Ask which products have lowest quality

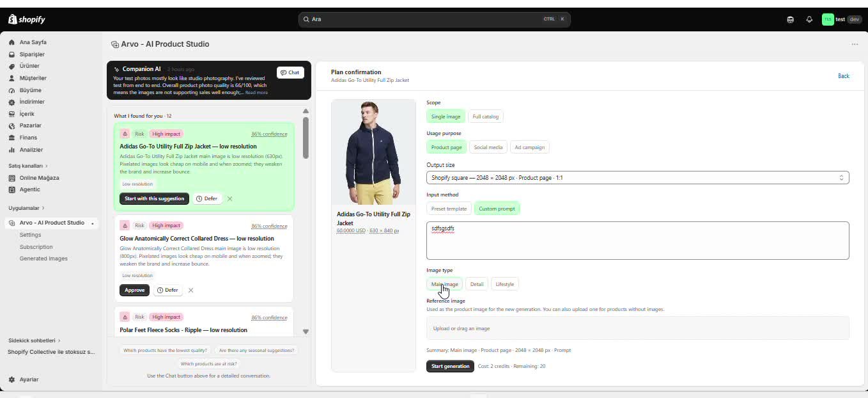point(165,350)
